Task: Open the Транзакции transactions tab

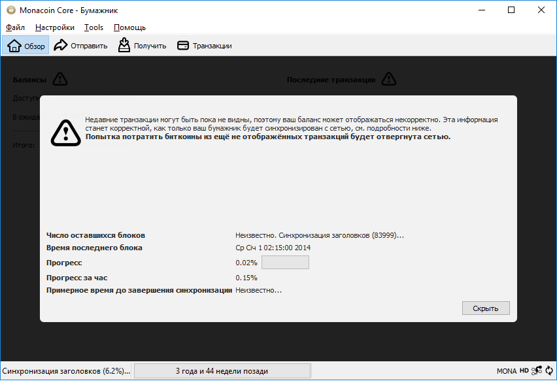Action: (x=204, y=46)
